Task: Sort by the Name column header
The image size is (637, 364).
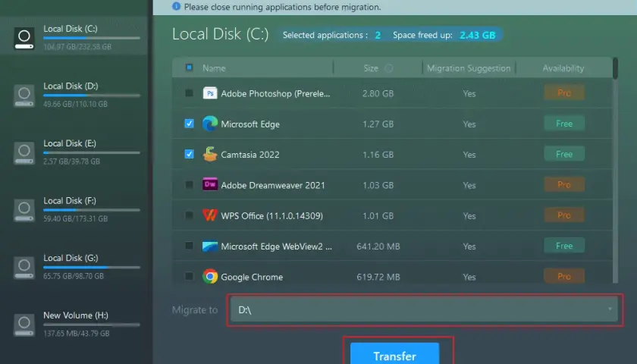Action: coord(214,68)
